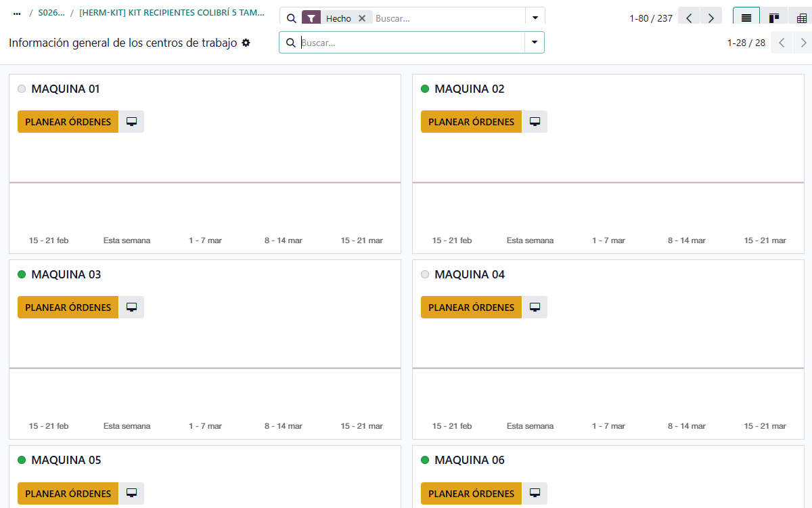Go to next page of 237 records
This screenshot has height=508, width=812.
point(710,18)
